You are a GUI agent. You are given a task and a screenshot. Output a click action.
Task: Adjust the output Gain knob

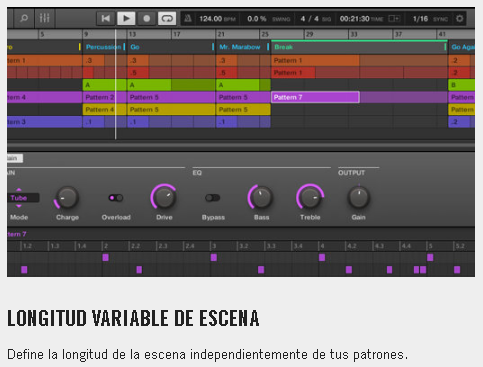358,197
